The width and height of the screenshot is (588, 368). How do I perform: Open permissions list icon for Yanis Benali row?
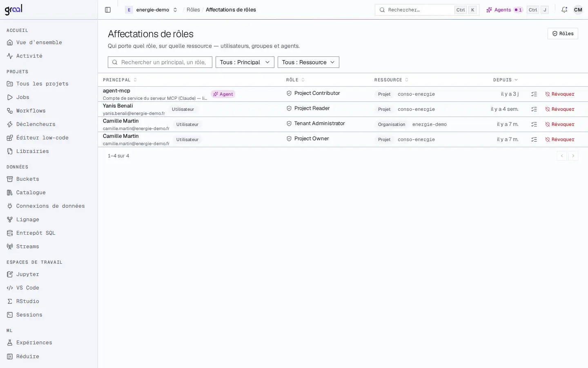tap(534, 109)
